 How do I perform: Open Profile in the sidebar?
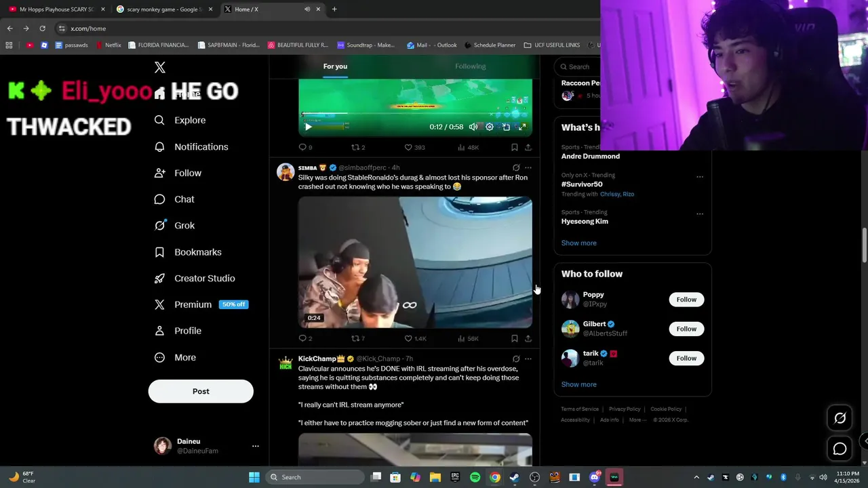(x=178, y=331)
